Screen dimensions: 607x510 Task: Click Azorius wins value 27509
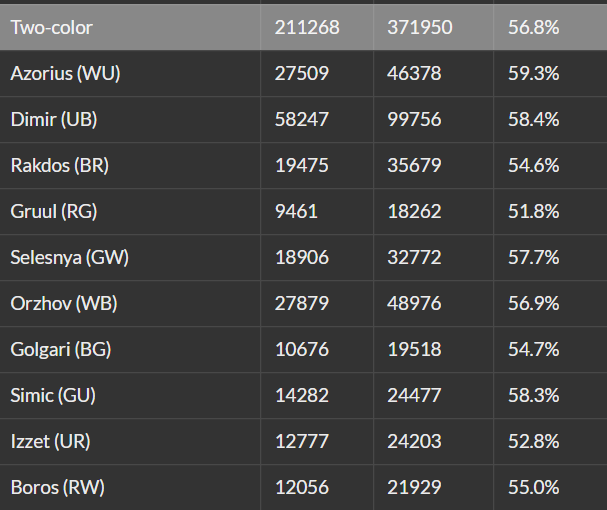(302, 73)
